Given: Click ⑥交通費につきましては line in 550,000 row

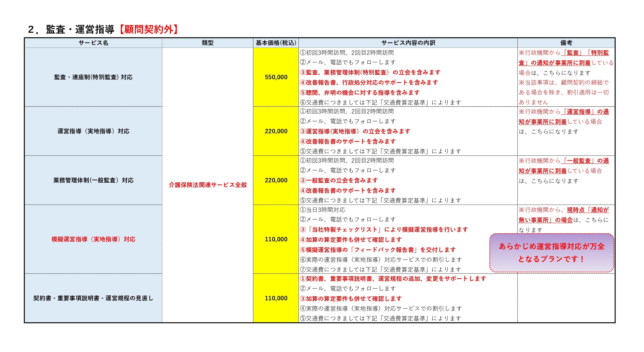Looking at the screenshot, I should tap(380, 103).
